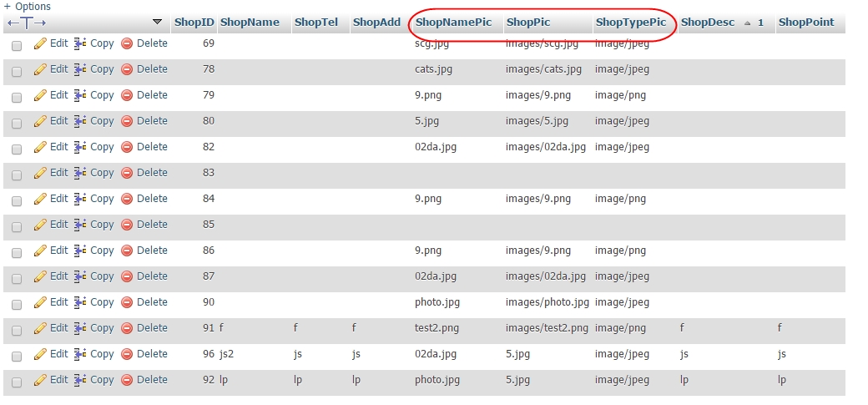This screenshot has height=405, width=868.
Task: Click the Copy icon for ShopID 82
Action: tap(80, 147)
